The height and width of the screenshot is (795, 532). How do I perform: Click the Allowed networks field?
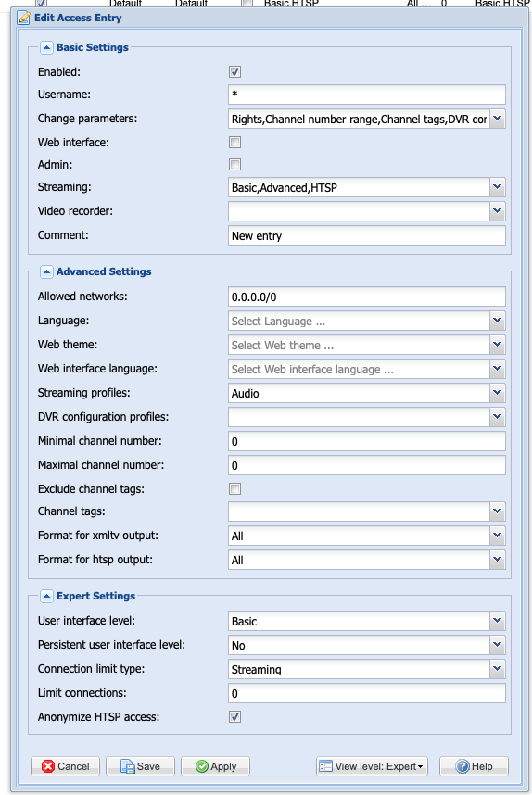point(367,297)
